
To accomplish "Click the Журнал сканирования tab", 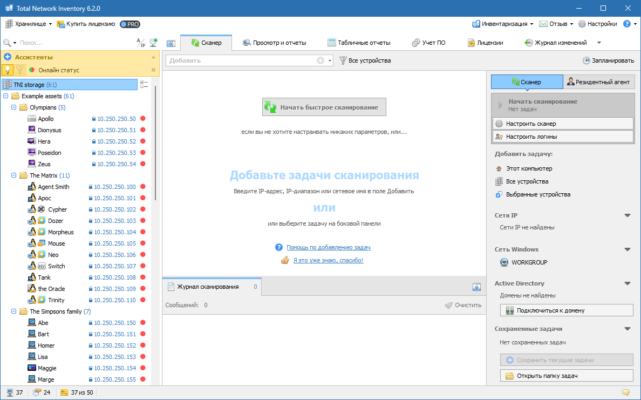I will (x=212, y=287).
